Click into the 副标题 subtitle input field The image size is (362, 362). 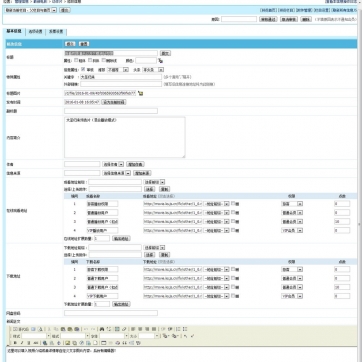click(111, 111)
